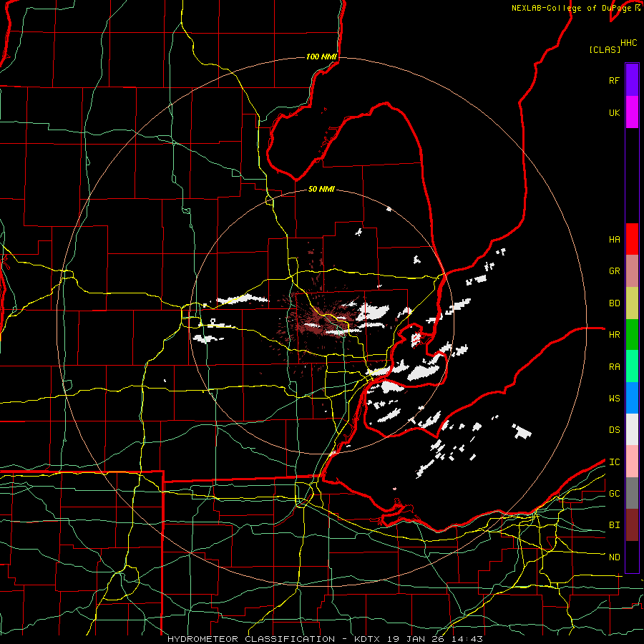
Task: Click the 100 NMI range ring label
Action: click(x=321, y=57)
